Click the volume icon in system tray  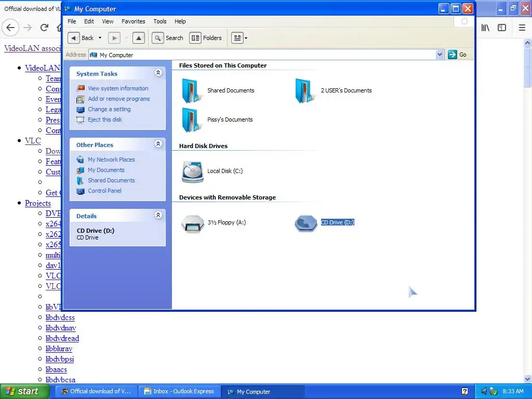pos(484,391)
